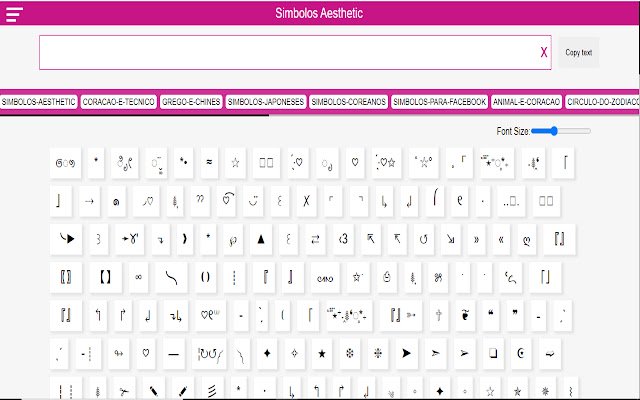This screenshot has width=640, height=400.
Task: Insert the long horizontal dash —
Action: 173,354
